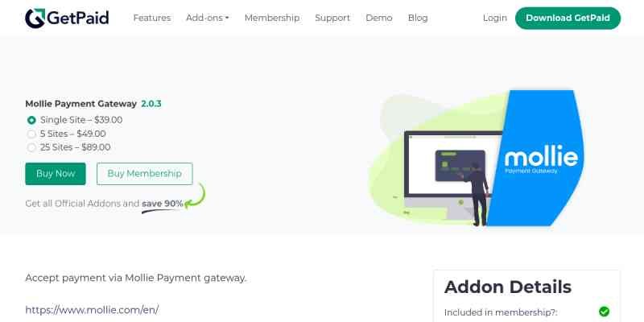
Task: Click the Download GetPaid button
Action: pos(568,18)
